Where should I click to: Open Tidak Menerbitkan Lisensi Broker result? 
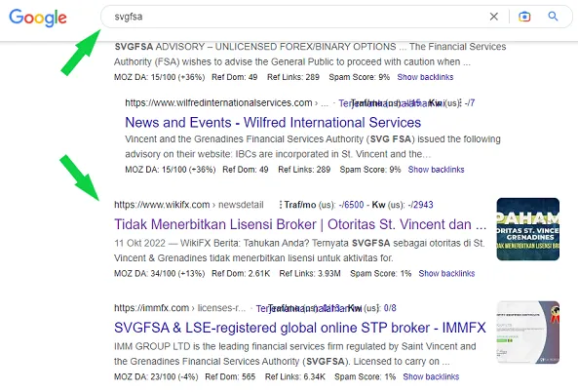(300, 224)
